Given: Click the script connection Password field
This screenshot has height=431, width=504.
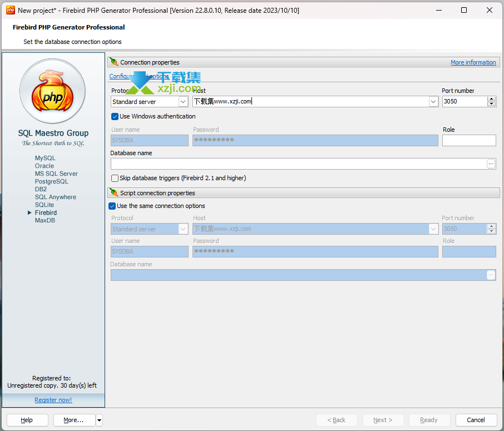Looking at the screenshot, I should [315, 252].
